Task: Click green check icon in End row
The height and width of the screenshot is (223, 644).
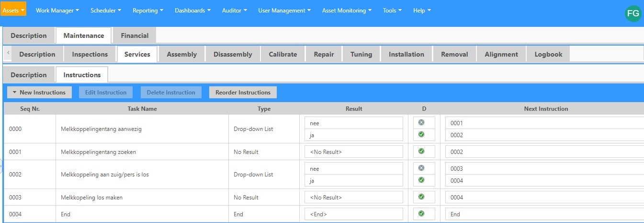Action: (421, 214)
